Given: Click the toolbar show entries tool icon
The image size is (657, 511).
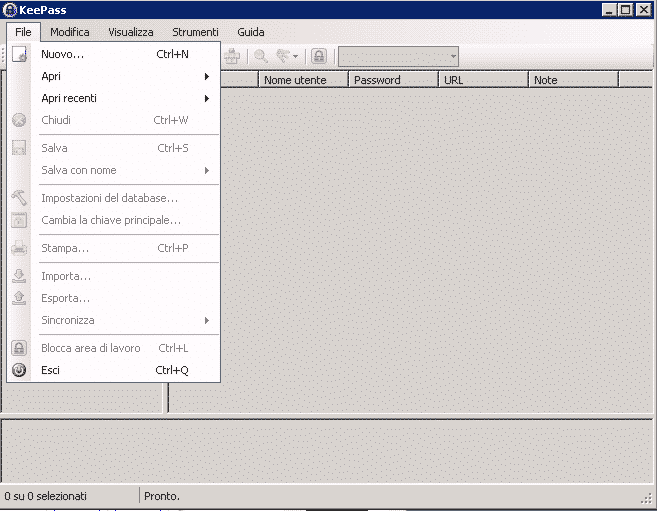Looking at the screenshot, I should click(283, 56).
